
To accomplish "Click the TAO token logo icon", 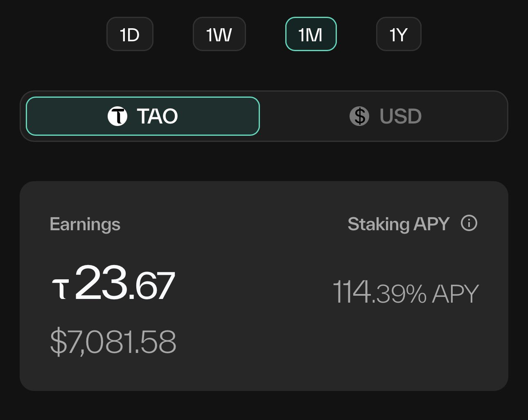I will tap(117, 116).
